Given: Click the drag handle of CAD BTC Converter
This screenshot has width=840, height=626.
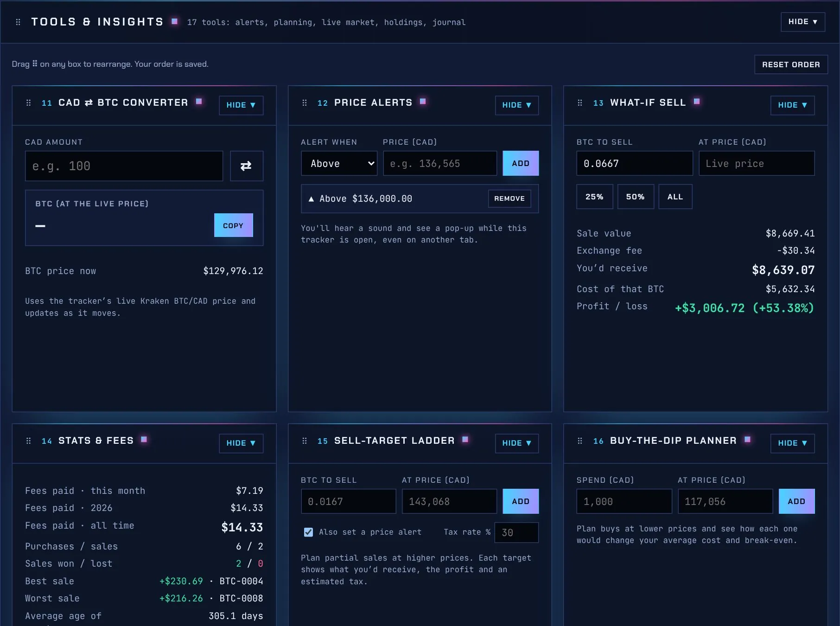Looking at the screenshot, I should pyautogui.click(x=28, y=102).
